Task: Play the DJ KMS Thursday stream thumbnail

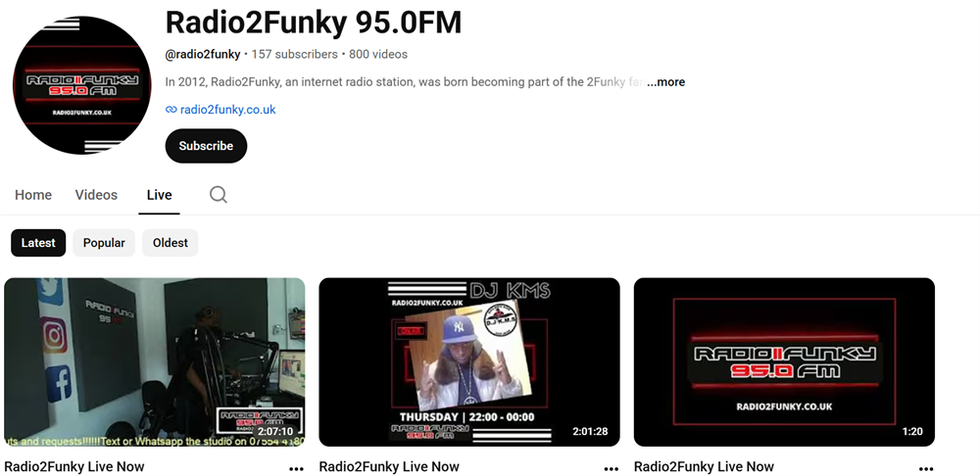Action: [x=469, y=362]
